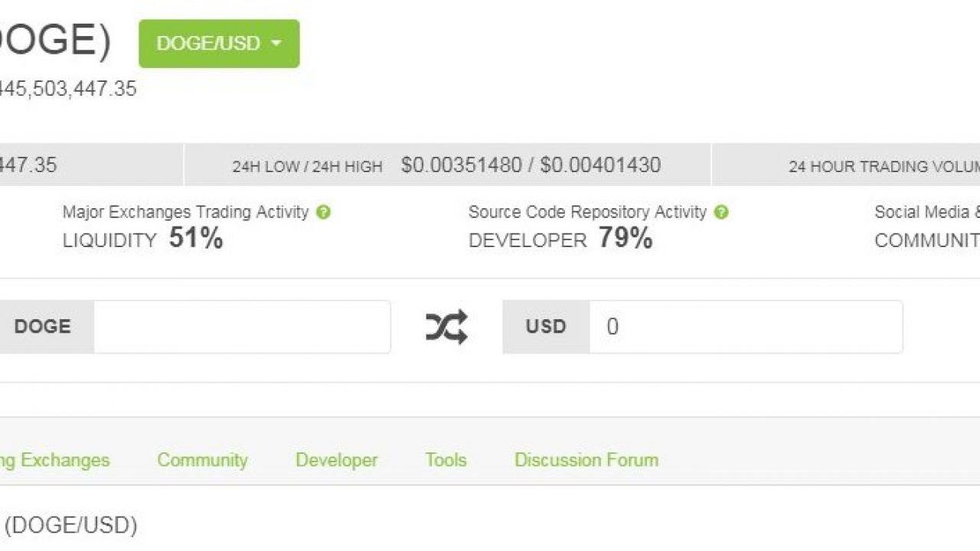This screenshot has width=980, height=551.
Task: Open the Developer tab
Action: pos(336,460)
